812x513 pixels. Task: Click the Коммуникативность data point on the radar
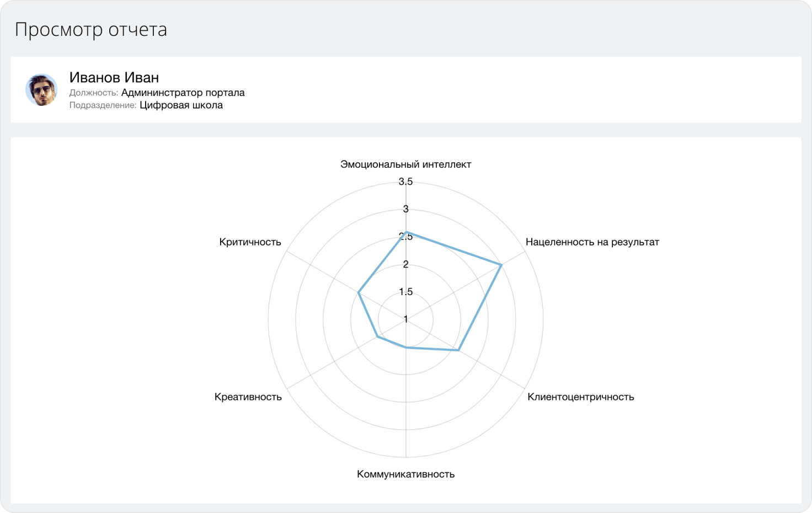coord(406,348)
